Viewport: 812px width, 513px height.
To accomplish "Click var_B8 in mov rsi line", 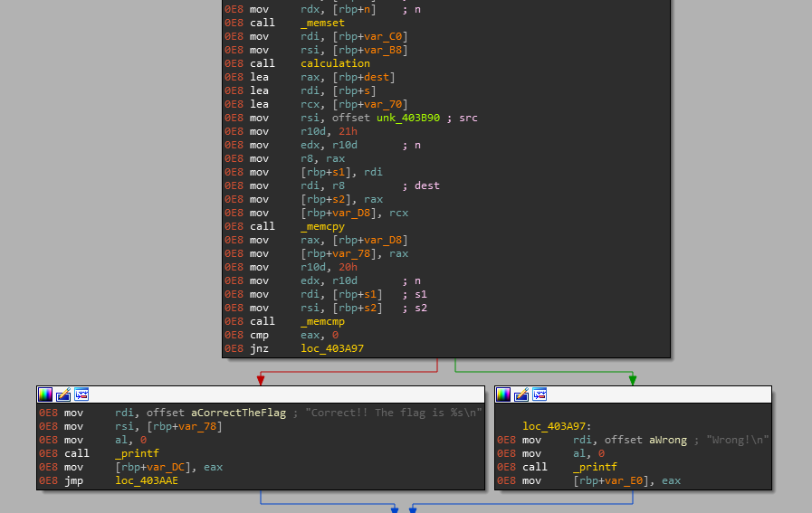I will point(383,50).
